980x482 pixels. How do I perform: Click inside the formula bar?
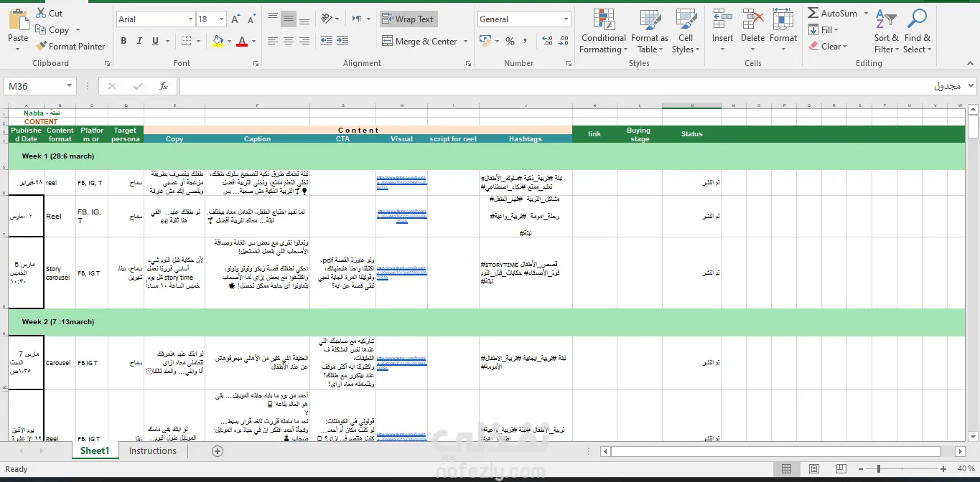pos(571,86)
